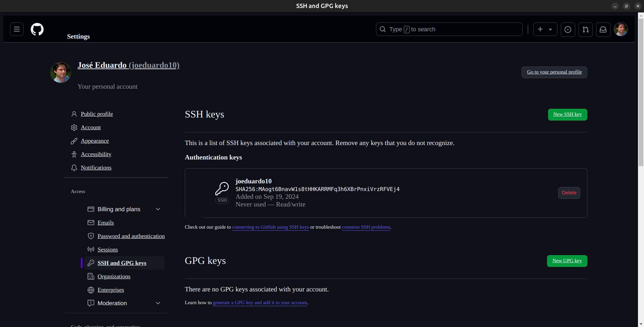Open Sessions settings
This screenshot has height=327, width=644.
(108, 249)
